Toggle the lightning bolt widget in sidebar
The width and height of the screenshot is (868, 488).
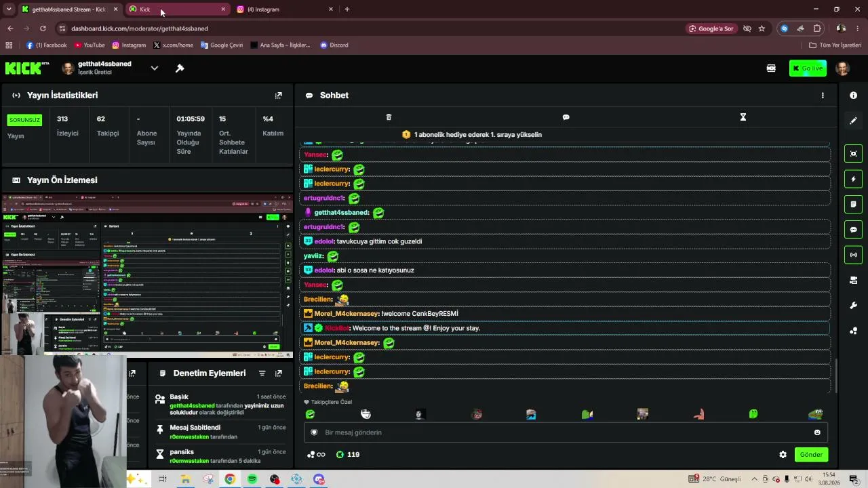[853, 179]
